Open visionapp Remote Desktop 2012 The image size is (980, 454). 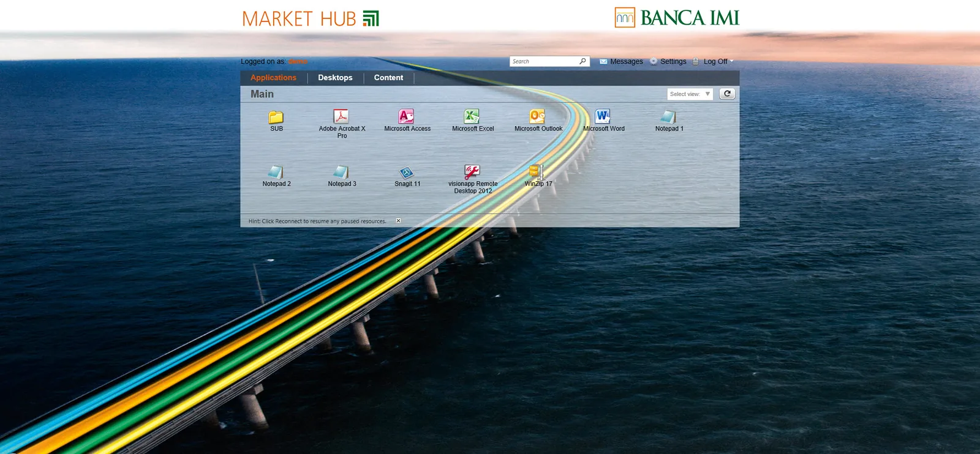click(472, 172)
